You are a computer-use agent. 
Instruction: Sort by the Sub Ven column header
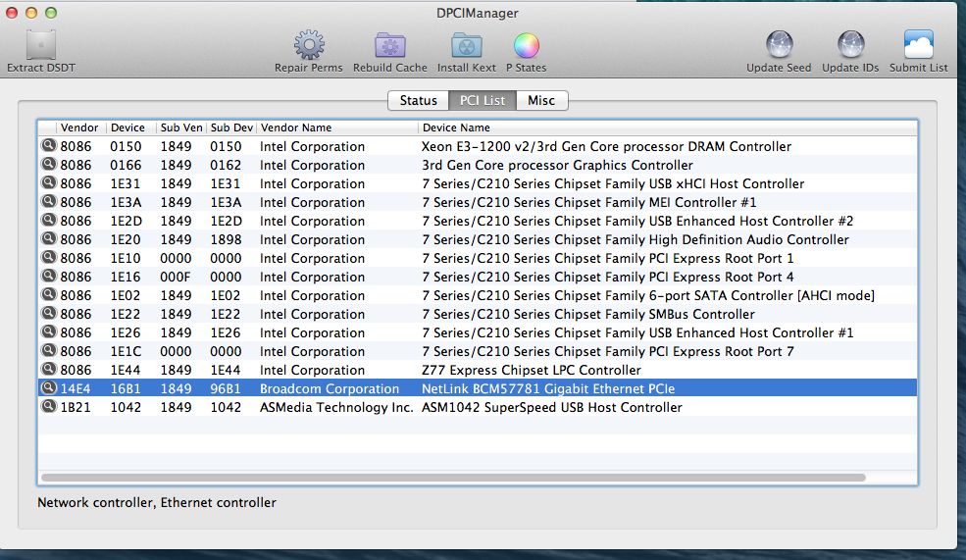click(181, 127)
